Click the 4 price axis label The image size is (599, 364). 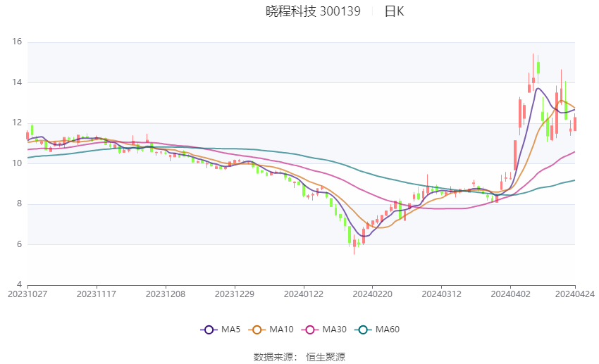pos(19,285)
